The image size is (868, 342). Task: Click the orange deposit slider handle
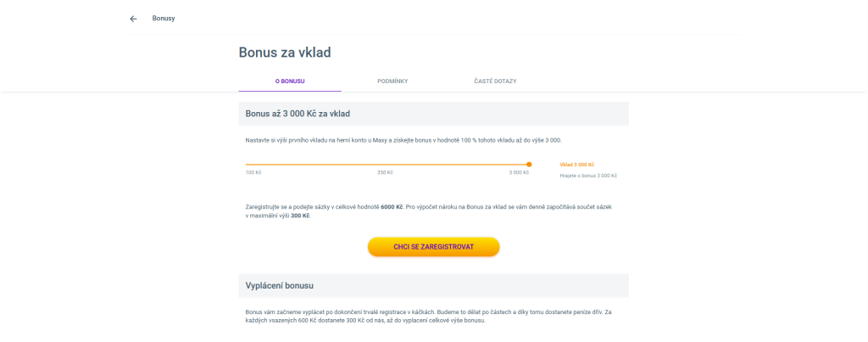(529, 165)
